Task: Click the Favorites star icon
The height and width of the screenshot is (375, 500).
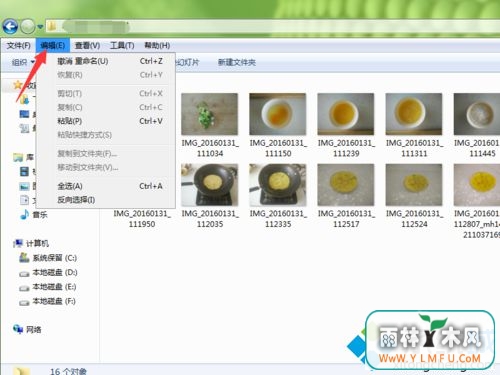Action: point(18,85)
